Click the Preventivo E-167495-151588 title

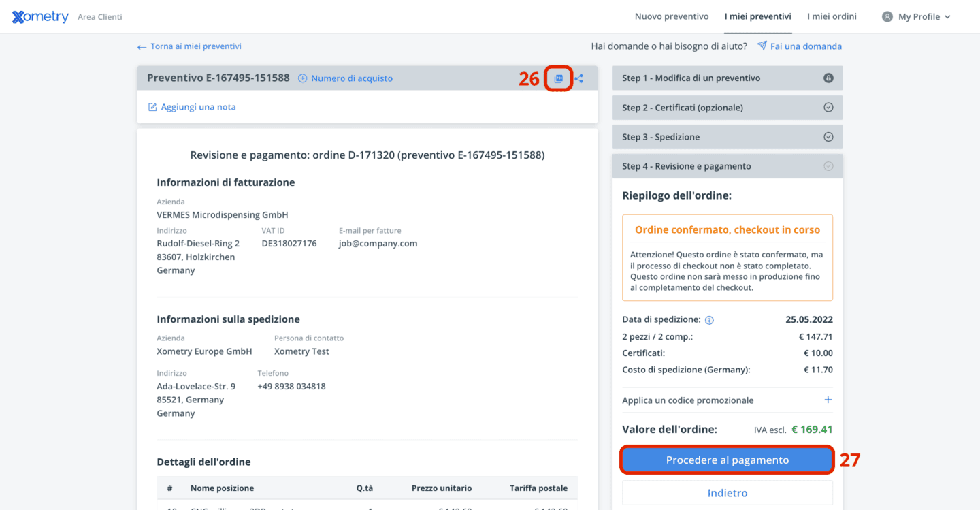tap(218, 78)
